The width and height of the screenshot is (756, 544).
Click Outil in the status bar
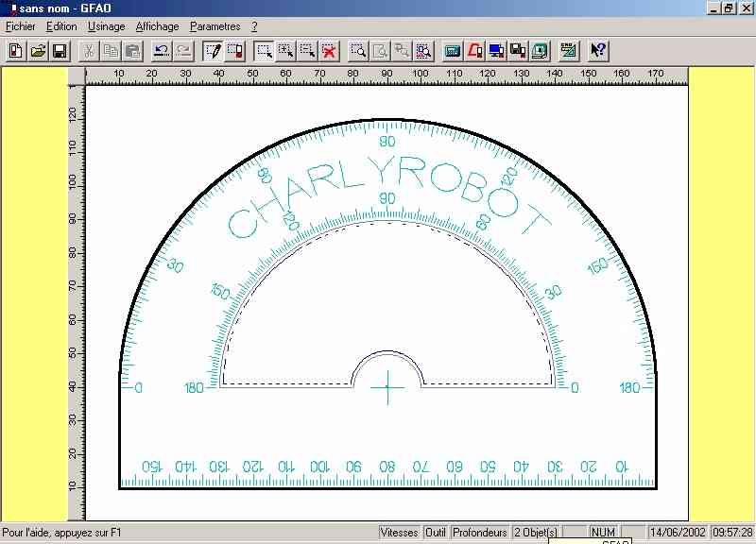(436, 533)
